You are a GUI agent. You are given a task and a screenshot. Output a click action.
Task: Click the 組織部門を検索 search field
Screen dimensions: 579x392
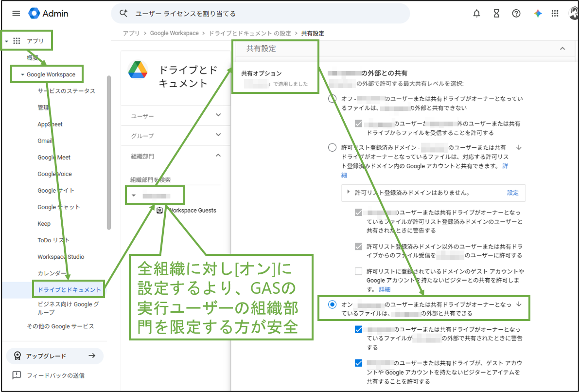(x=175, y=179)
